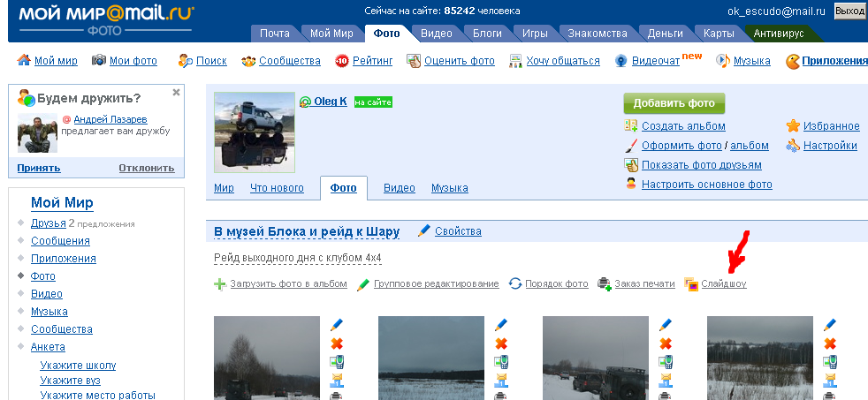Click the Порядок фото refresh arrows icon
868x400 pixels.
point(515,284)
